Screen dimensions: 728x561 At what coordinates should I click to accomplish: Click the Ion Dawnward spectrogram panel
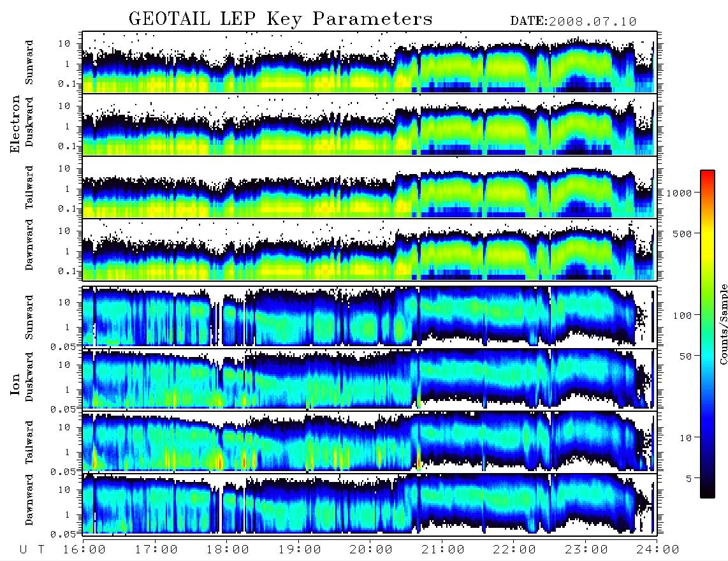(370, 504)
